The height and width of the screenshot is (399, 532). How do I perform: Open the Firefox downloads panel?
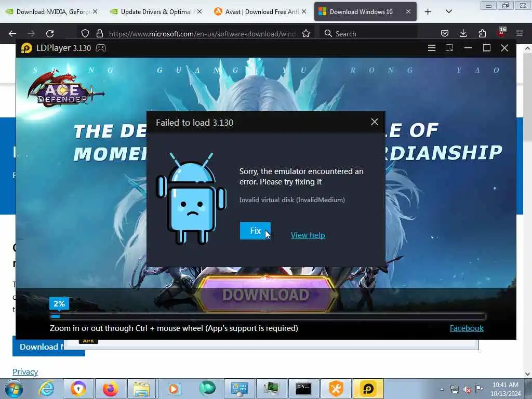[463, 33]
